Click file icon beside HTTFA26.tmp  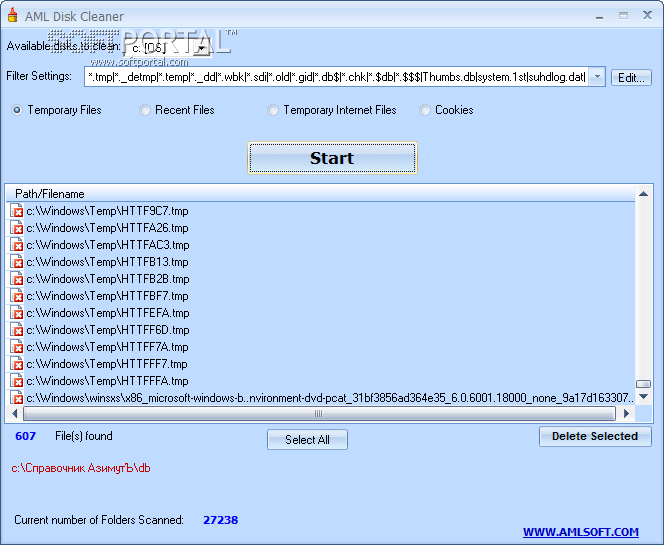17,227
